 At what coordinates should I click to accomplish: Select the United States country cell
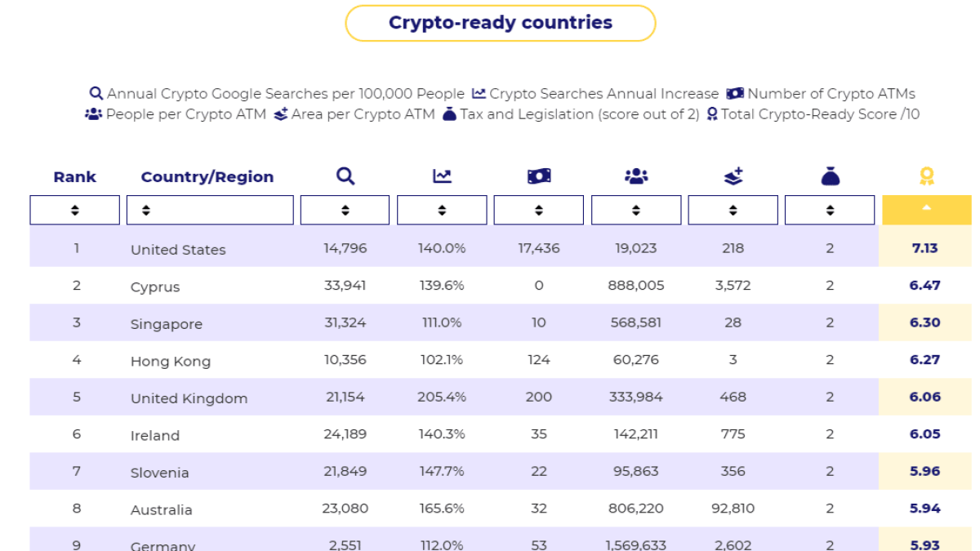178,250
